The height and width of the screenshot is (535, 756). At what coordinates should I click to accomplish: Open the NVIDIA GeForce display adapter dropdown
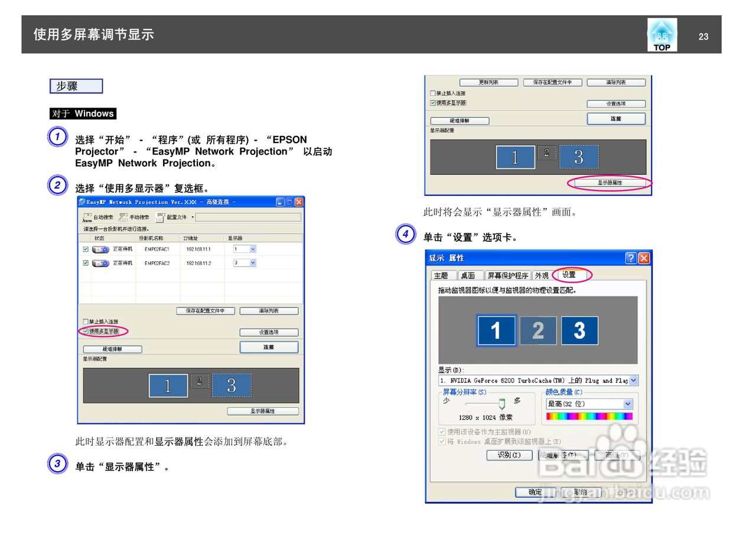pyautogui.click(x=634, y=381)
